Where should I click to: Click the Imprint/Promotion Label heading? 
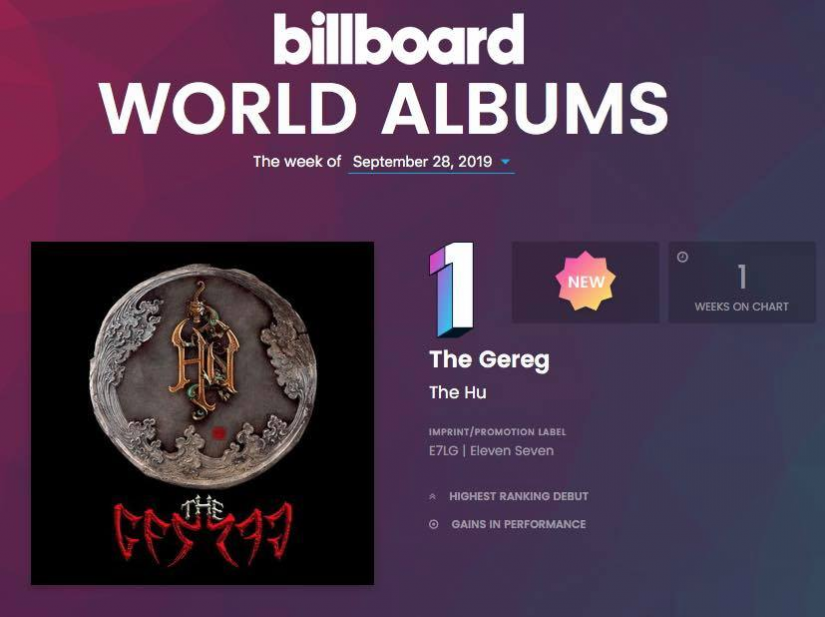(x=497, y=432)
